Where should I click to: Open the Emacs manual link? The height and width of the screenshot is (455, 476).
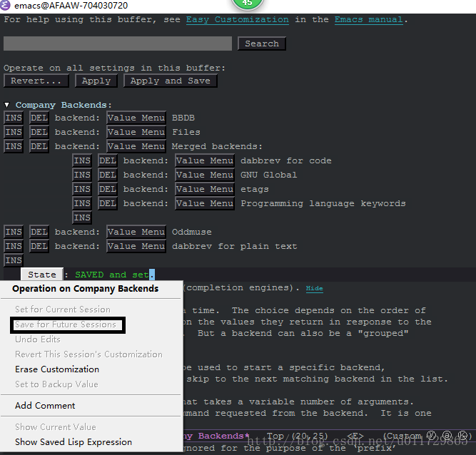click(368, 20)
